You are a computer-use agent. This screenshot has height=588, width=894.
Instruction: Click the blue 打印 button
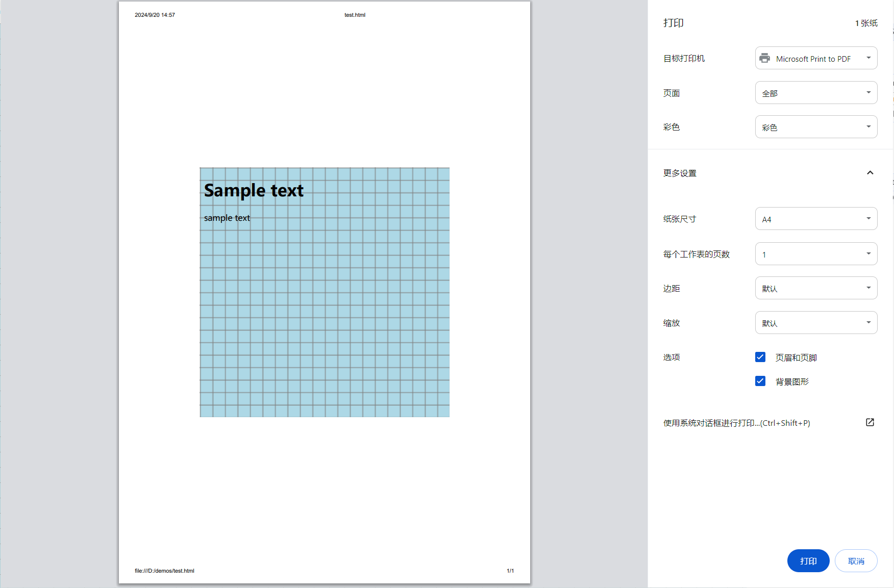pos(808,561)
